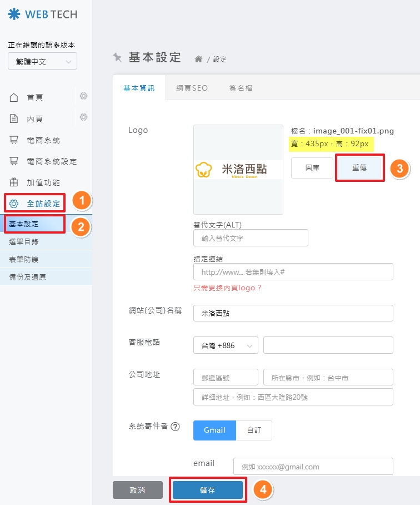
Task: Switch system sender to 自訂
Action: click(x=254, y=430)
